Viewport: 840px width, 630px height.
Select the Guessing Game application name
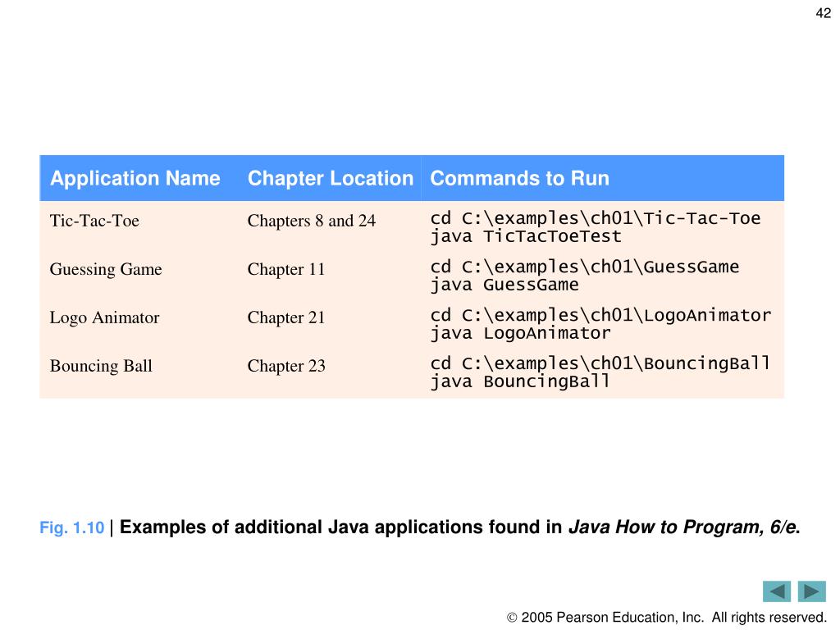pyautogui.click(x=106, y=269)
